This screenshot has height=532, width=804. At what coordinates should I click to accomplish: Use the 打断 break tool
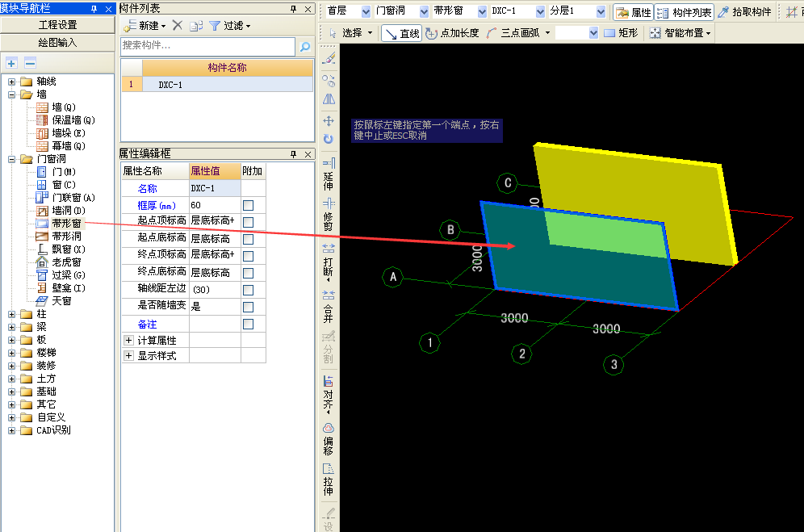(329, 262)
